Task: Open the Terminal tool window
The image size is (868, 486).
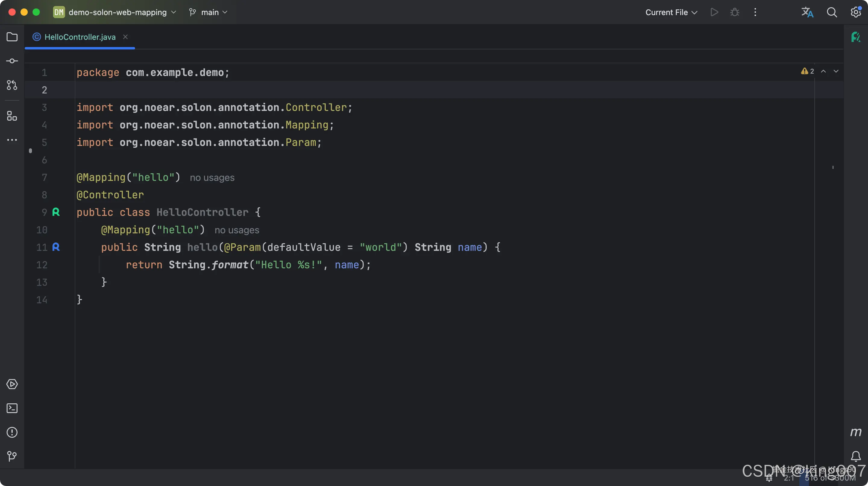Action: pyautogui.click(x=12, y=408)
